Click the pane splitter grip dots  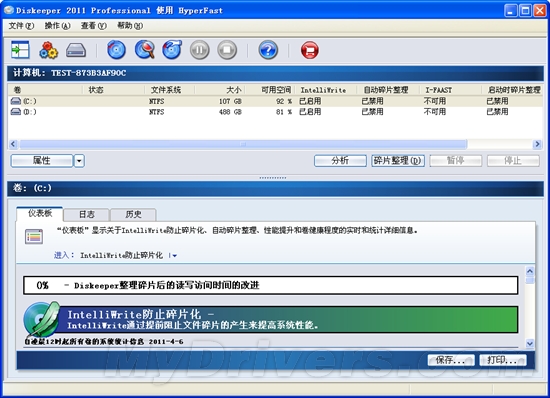[273, 178]
